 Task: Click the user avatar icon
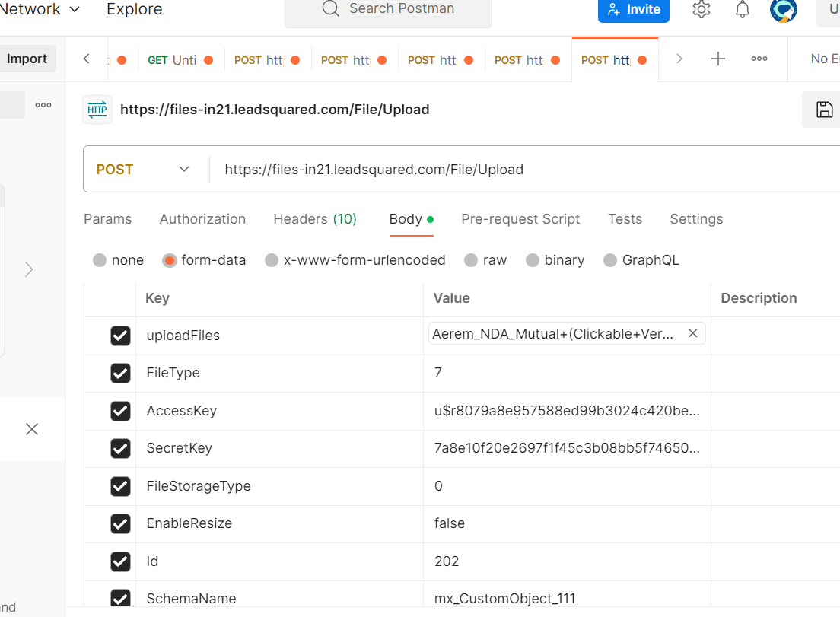tap(783, 10)
